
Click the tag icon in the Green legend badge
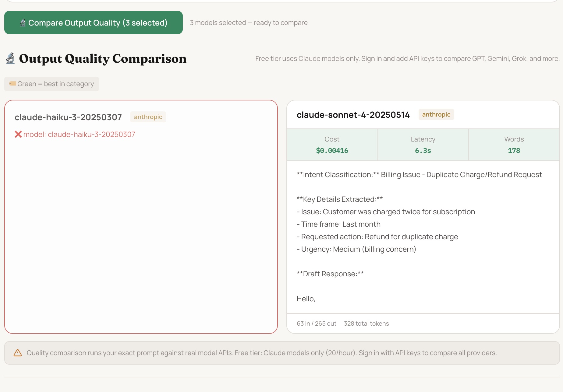tap(12, 83)
